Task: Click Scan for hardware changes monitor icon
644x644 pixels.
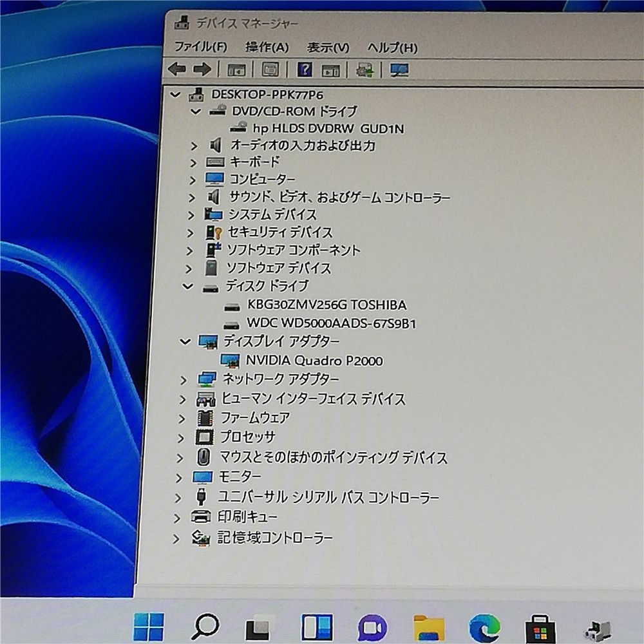Action: pyautogui.click(x=399, y=70)
